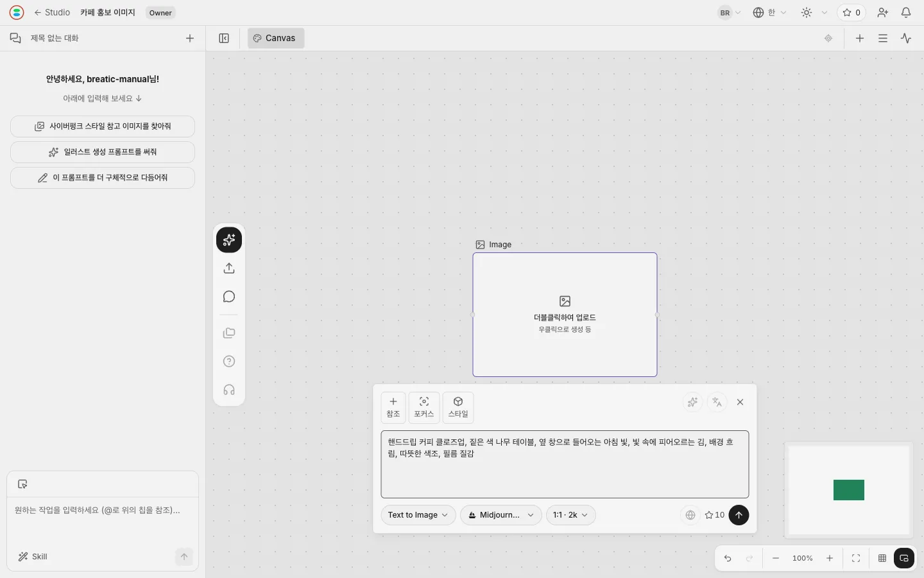Zoom out with minus button

[776, 559]
